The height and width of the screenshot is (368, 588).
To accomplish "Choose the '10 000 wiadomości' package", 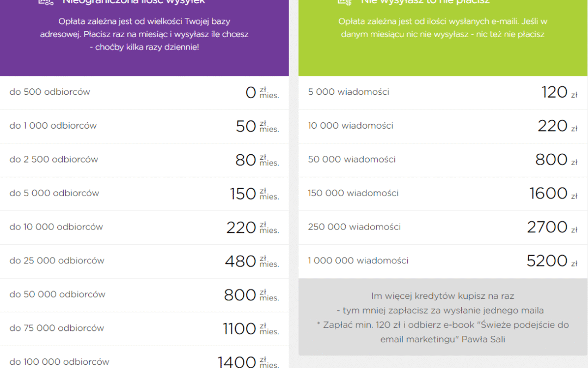I will 443,126.
